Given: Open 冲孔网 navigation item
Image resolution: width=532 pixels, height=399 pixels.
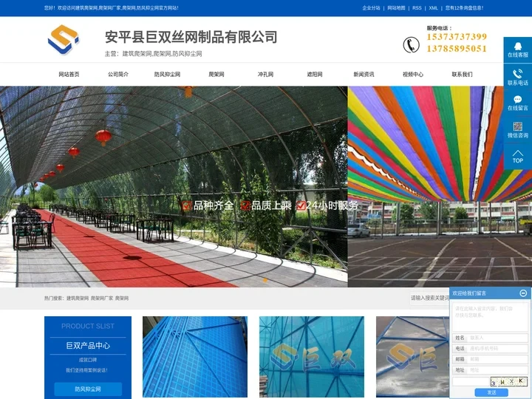Looking at the screenshot, I should [266, 75].
